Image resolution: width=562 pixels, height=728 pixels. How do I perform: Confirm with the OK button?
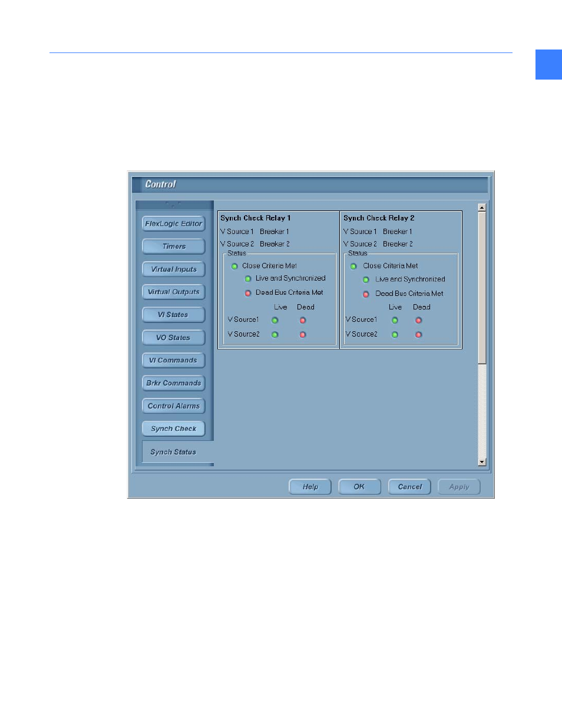point(359,487)
